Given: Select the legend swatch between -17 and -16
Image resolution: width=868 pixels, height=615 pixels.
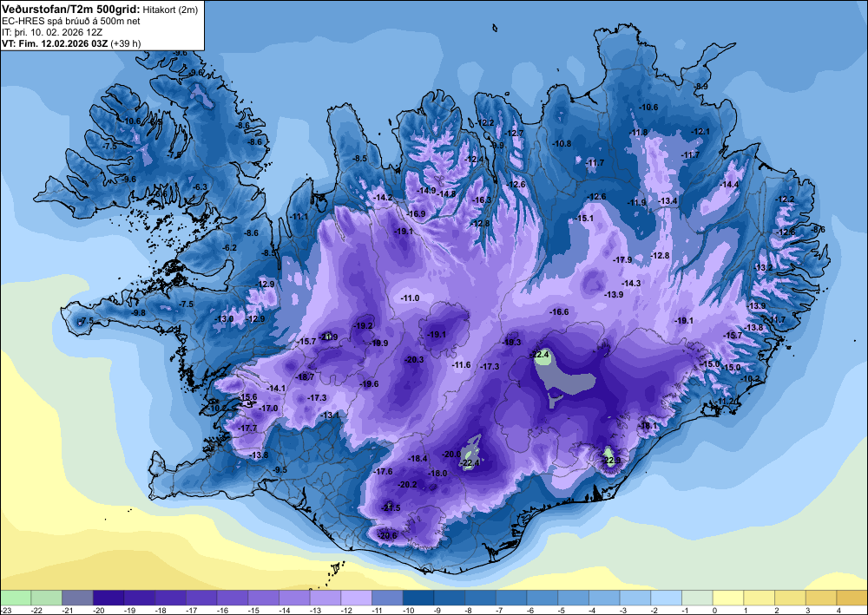Looking at the screenshot, I should 201,598.
